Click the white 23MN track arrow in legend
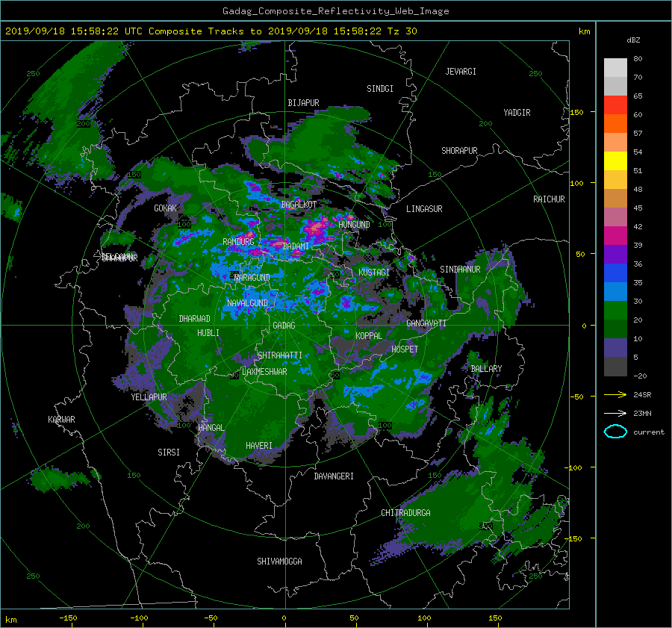Viewport: 672px width, 628px height. [615, 413]
